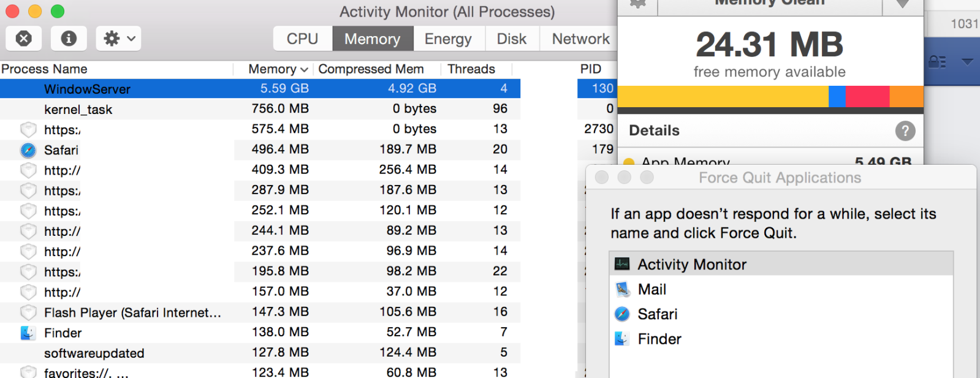Open the process info inspector icon

[x=69, y=39]
